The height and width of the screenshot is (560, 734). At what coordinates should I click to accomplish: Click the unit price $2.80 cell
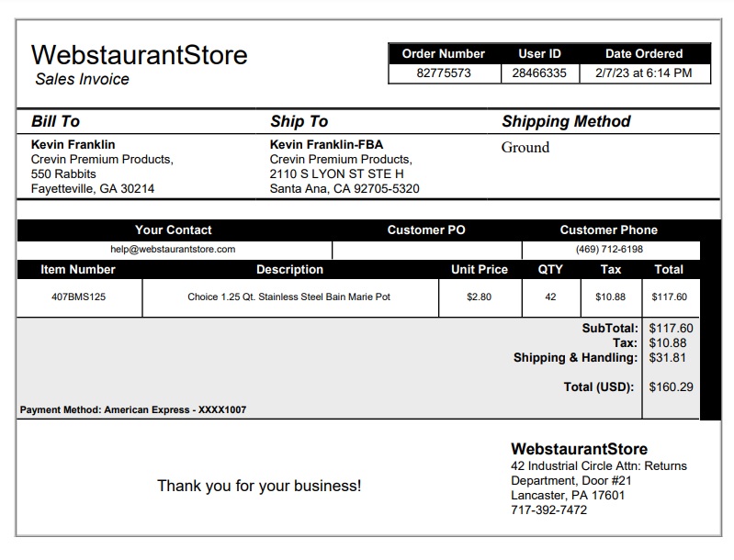480,297
